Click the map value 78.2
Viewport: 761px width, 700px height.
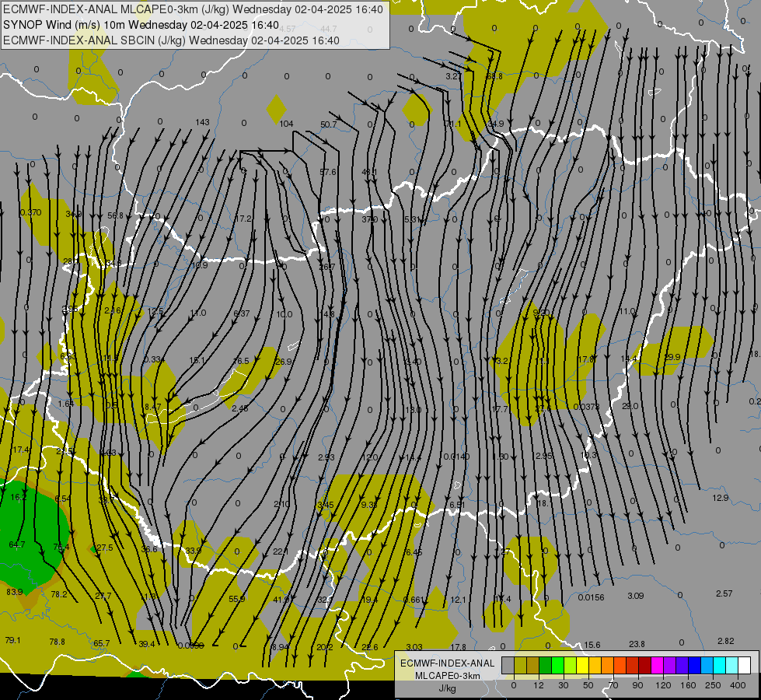(59, 594)
